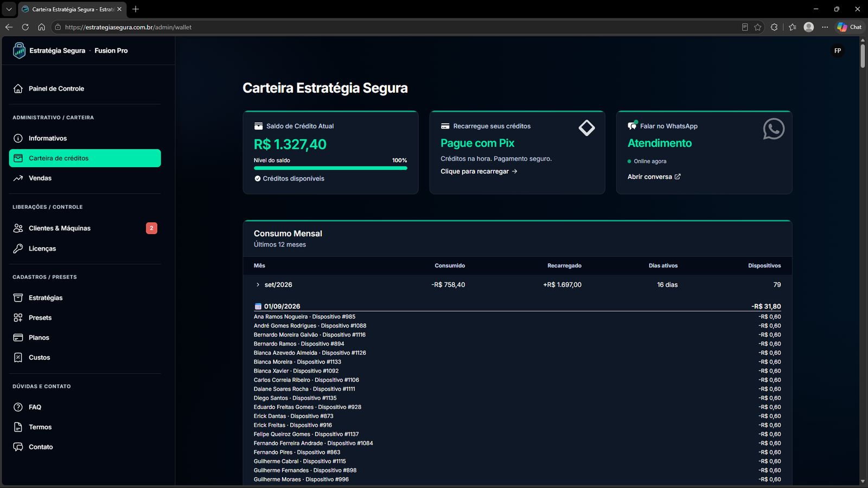Screen dimensions: 868x488
Task: Add this page to browser favorites
Action: (758, 27)
